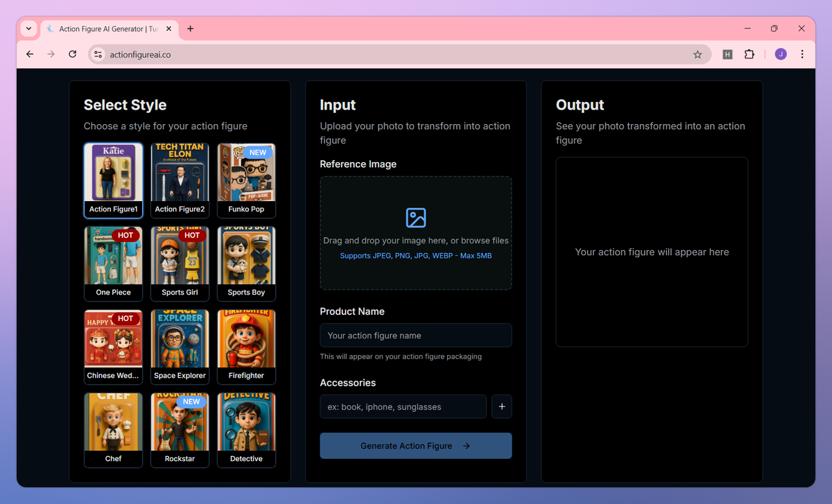The image size is (832, 504).
Task: Focus the Accessories text field
Action: 404,407
